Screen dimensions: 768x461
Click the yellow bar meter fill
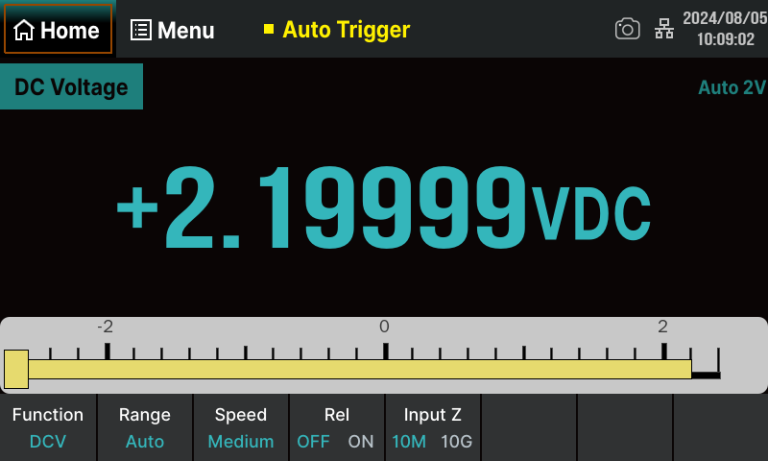360,369
